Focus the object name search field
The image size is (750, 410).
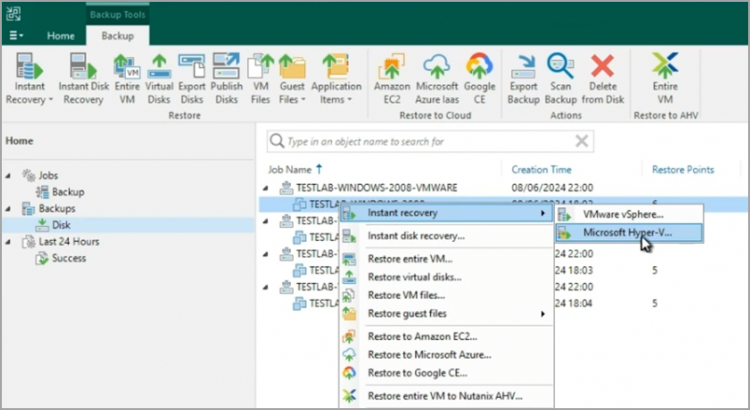click(430, 141)
